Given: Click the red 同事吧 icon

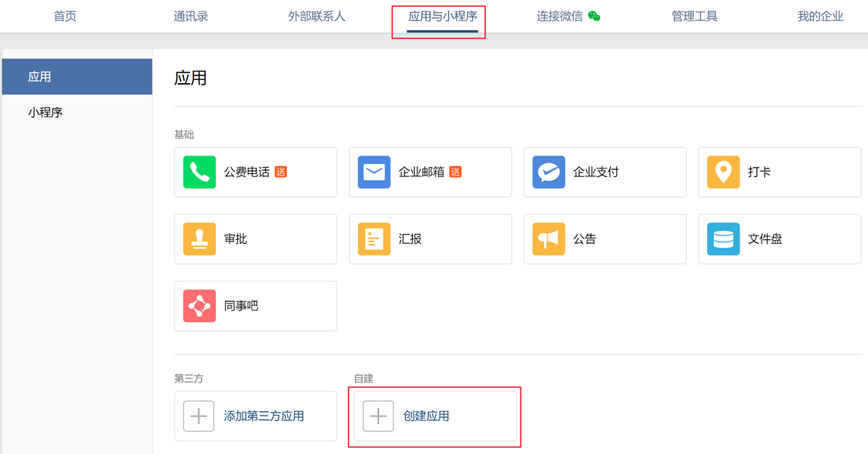Looking at the screenshot, I should tap(199, 305).
